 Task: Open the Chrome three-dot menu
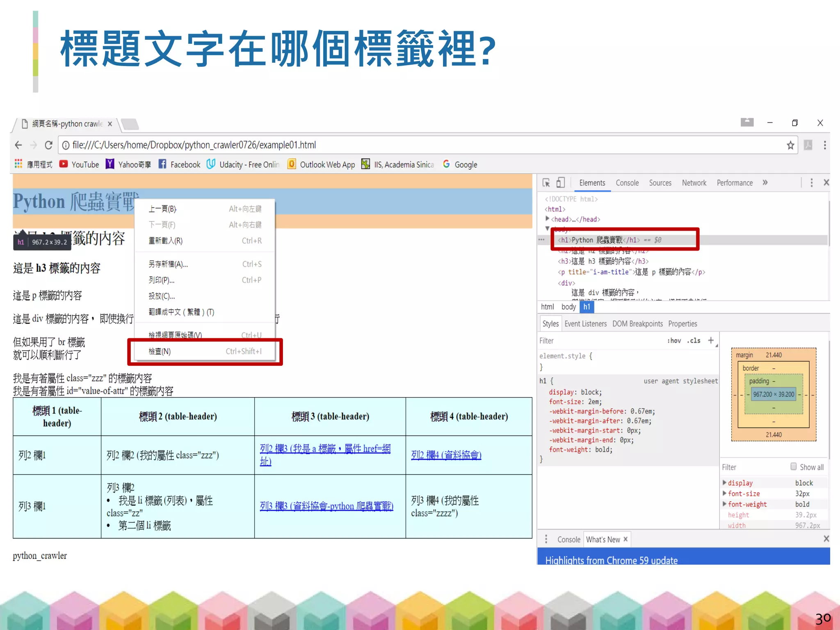pyautogui.click(x=824, y=145)
